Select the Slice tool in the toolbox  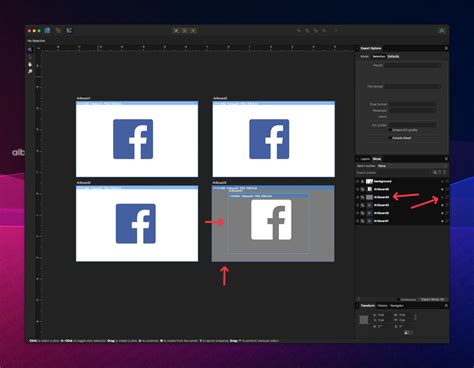coord(30,50)
